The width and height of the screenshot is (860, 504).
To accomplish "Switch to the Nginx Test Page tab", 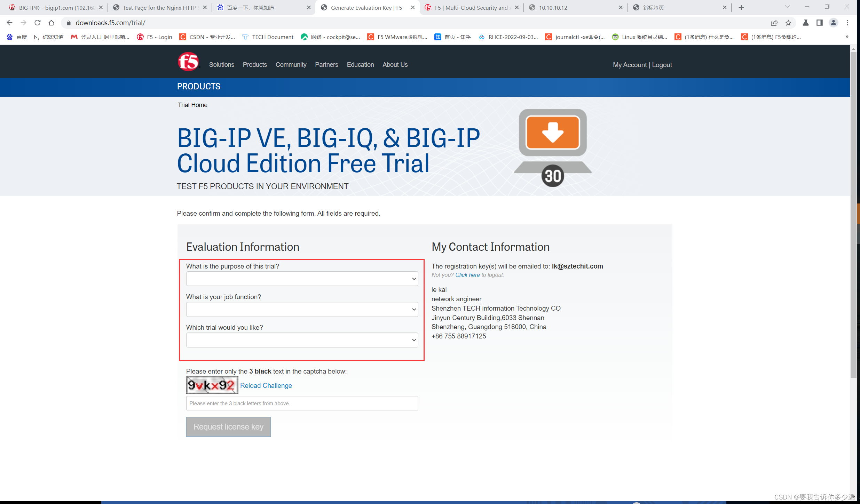I will pyautogui.click(x=159, y=7).
